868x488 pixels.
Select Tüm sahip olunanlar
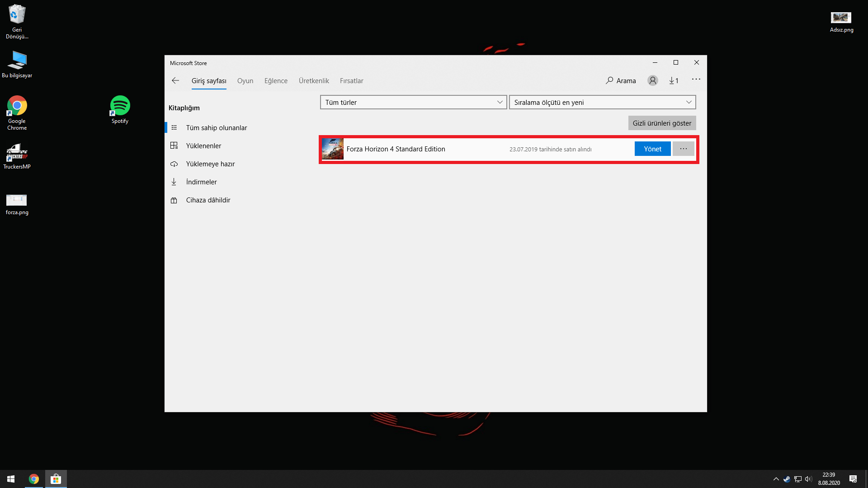[x=216, y=128]
